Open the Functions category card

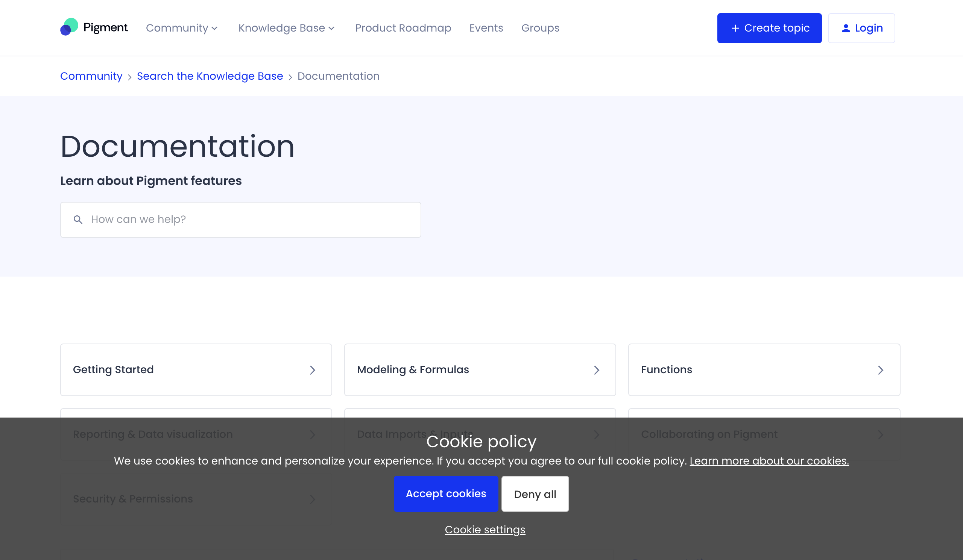tap(764, 370)
